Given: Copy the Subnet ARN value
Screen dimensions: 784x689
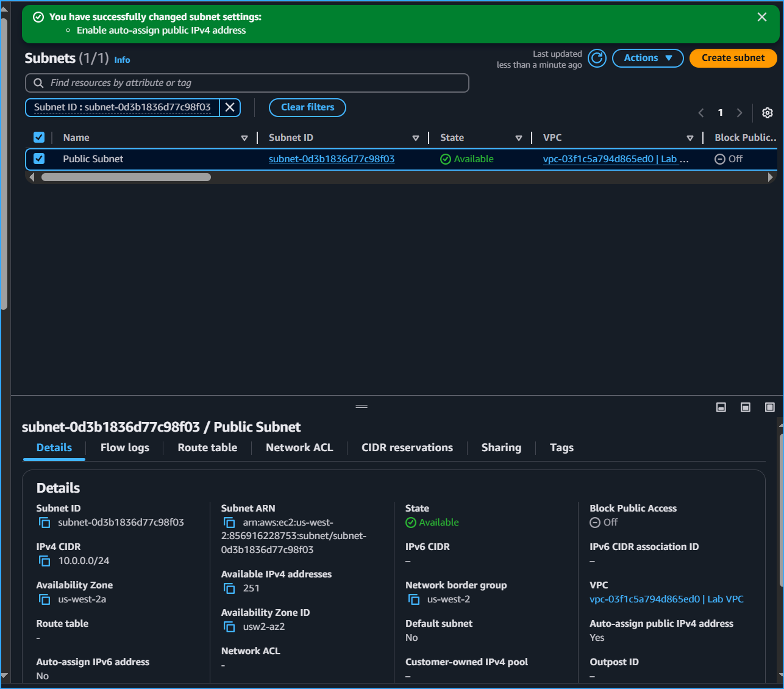Looking at the screenshot, I should [229, 523].
